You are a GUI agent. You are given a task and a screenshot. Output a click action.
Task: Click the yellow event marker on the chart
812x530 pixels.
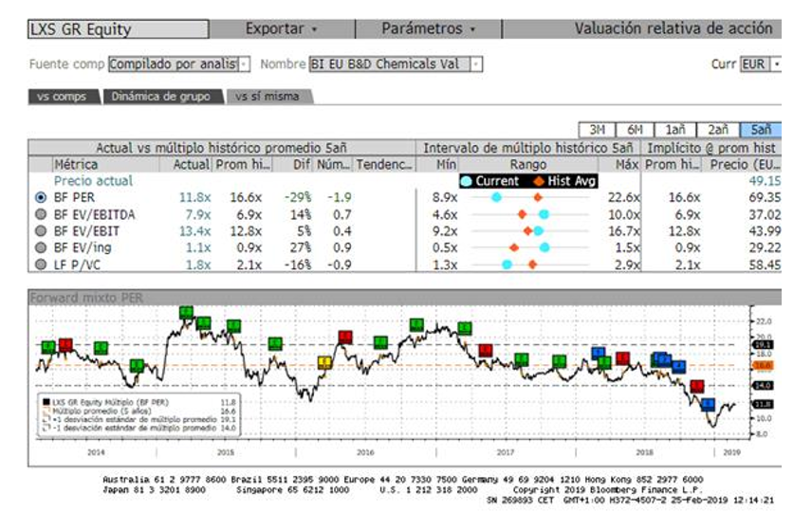324,362
